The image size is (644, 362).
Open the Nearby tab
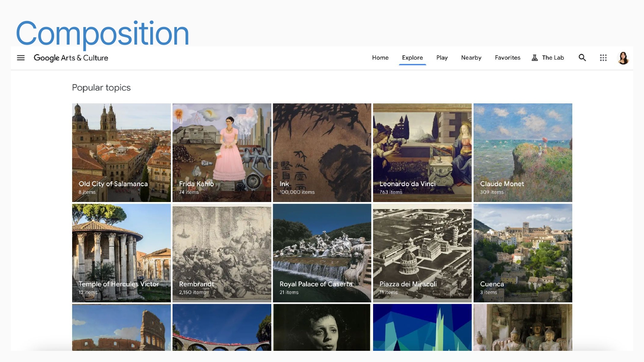coord(471,58)
